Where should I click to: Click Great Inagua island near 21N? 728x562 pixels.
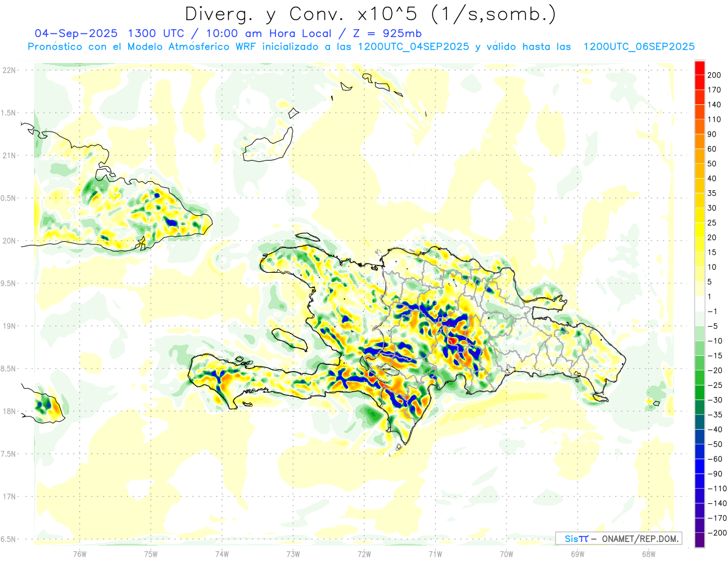point(267,147)
